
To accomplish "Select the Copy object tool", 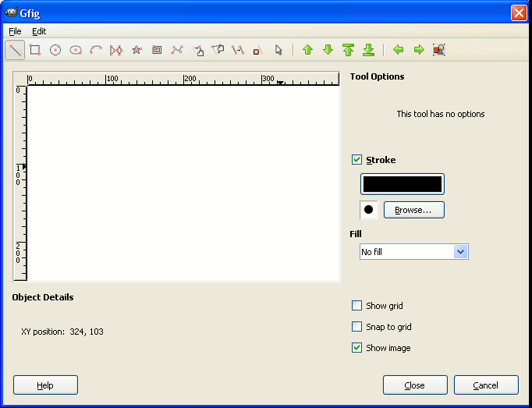I will [238, 50].
